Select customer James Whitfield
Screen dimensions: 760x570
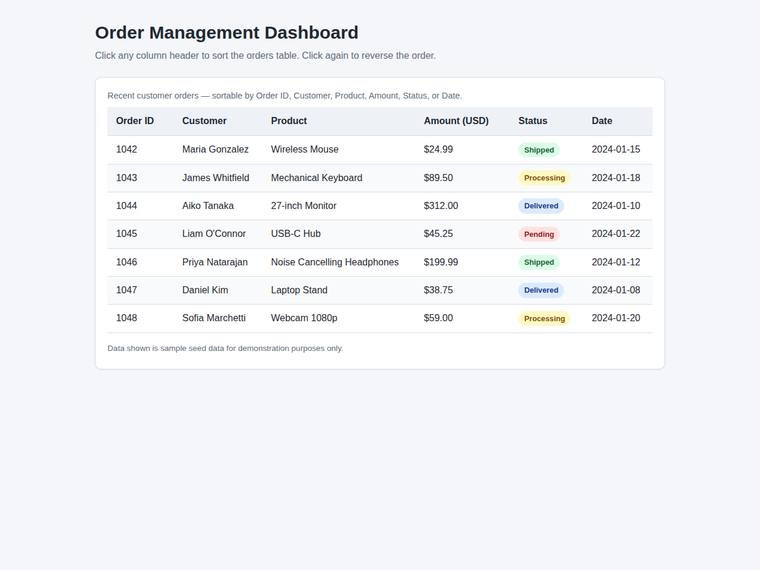216,178
